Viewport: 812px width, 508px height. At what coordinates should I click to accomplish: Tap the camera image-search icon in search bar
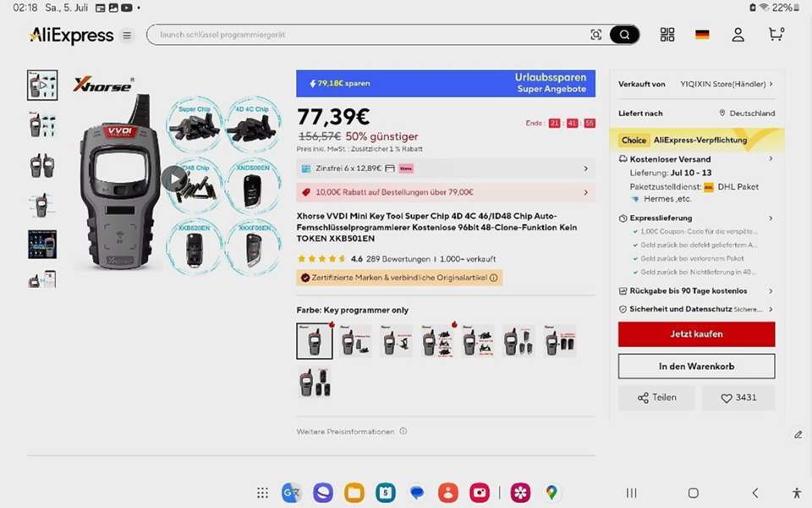pos(596,35)
